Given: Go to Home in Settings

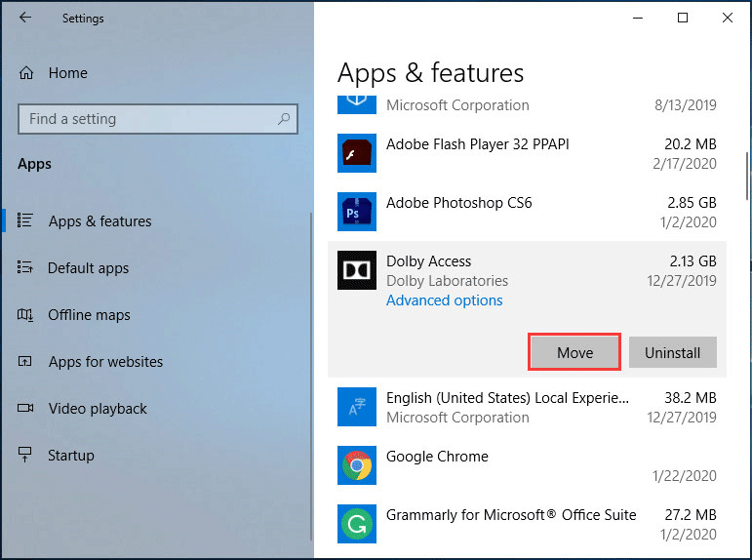Looking at the screenshot, I should 68,73.
